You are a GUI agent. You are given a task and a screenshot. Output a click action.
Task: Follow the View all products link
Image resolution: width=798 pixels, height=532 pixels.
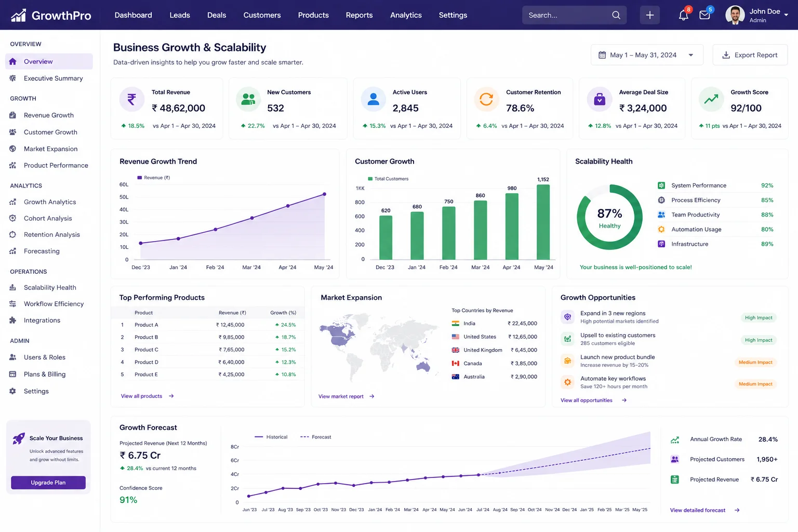click(x=148, y=396)
